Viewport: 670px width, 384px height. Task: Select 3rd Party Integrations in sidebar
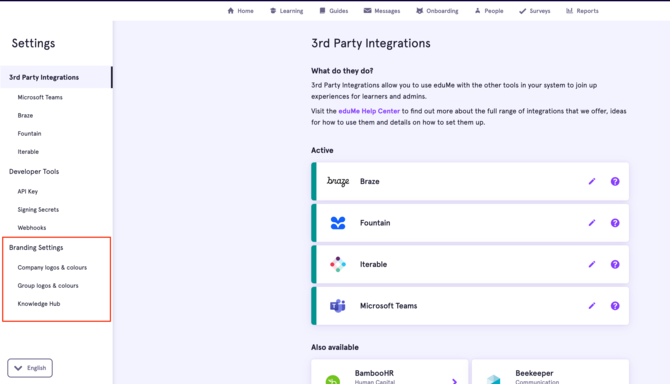point(56,77)
